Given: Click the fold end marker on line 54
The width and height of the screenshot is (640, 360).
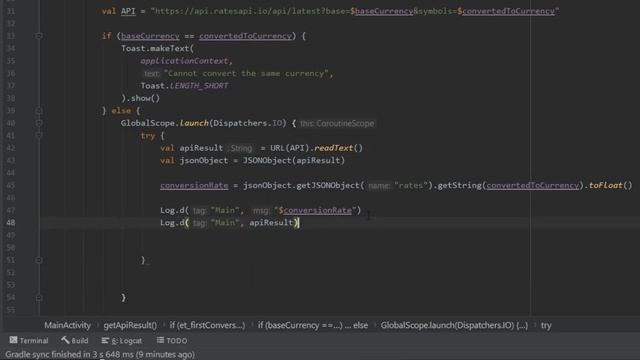Looking at the screenshot, I should click(x=39, y=298).
